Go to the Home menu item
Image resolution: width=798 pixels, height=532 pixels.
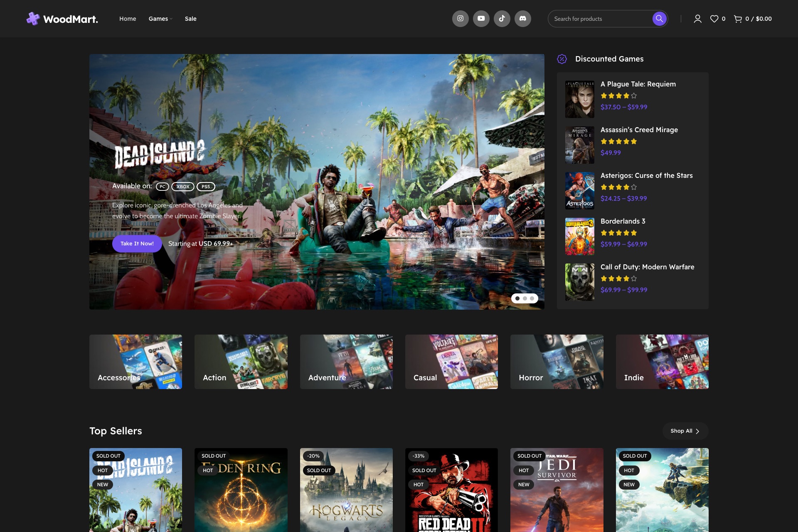(128, 19)
